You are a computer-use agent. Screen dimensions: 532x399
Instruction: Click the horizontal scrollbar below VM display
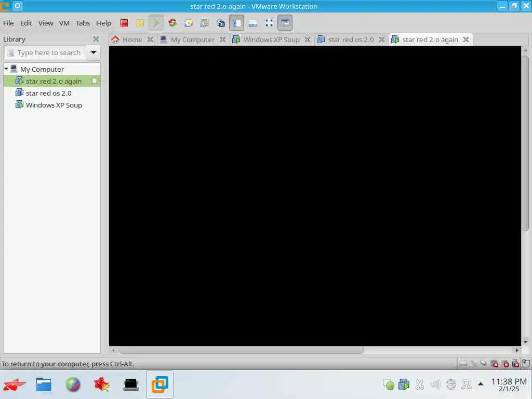pyautogui.click(x=241, y=350)
